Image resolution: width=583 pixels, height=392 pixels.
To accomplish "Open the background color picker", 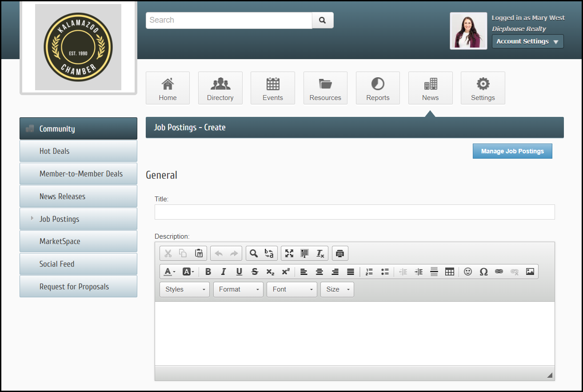I will (188, 272).
